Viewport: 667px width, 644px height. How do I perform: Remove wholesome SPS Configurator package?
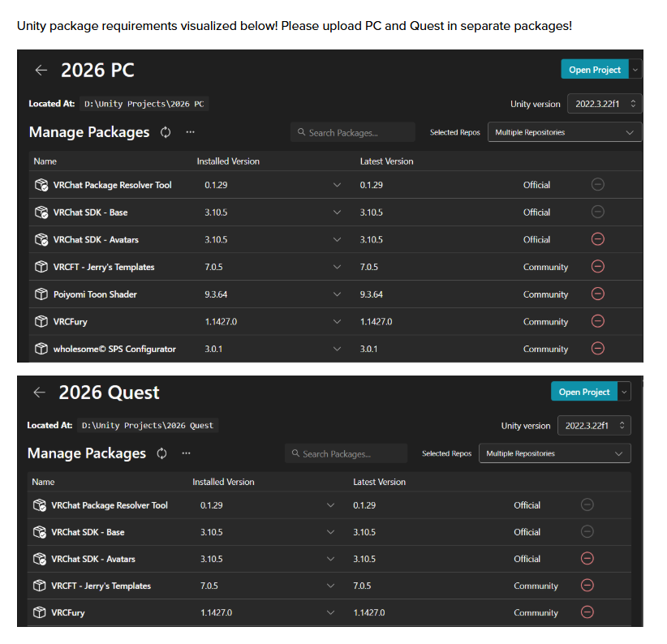(x=598, y=349)
